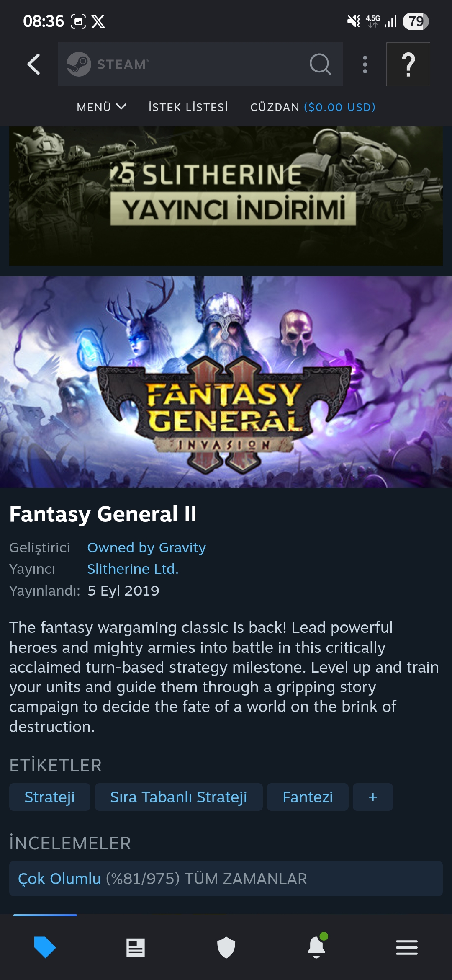Open the hamburger menu icon
Screen dimensions: 452x980
[407, 947]
